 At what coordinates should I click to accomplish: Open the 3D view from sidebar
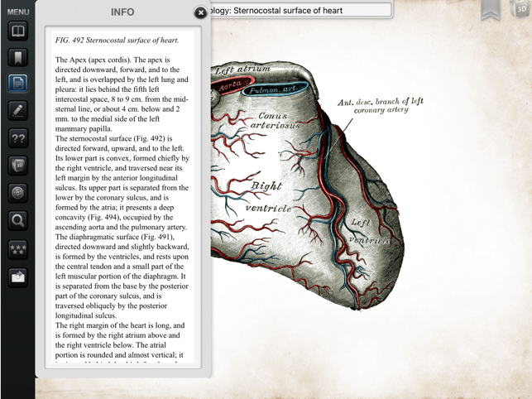click(17, 165)
